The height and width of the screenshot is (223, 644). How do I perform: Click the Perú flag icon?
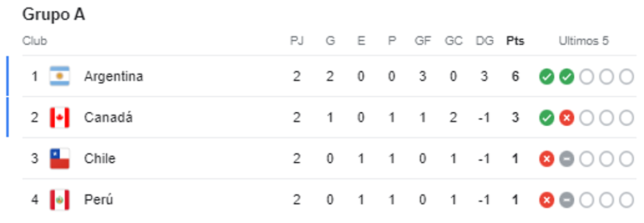60,200
